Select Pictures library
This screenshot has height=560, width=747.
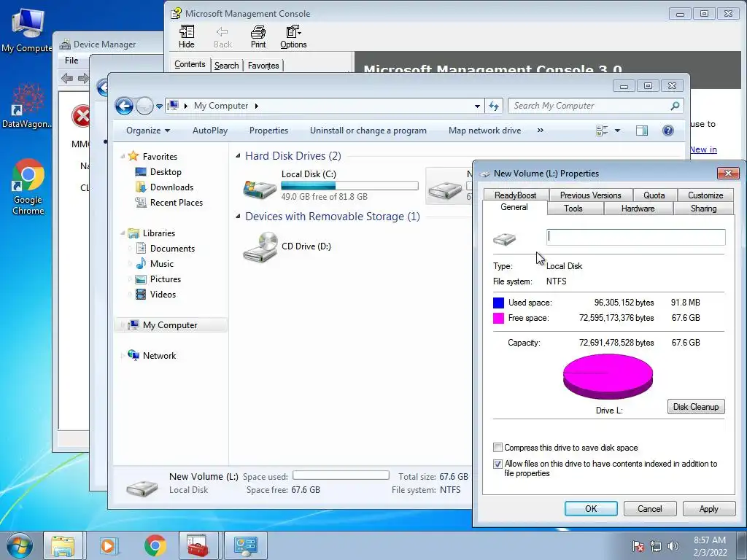pos(166,279)
